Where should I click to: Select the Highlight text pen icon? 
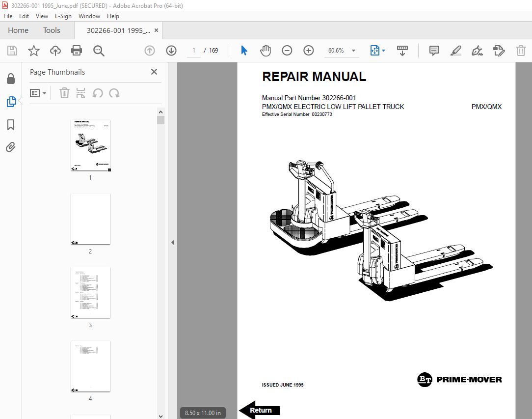(x=455, y=51)
